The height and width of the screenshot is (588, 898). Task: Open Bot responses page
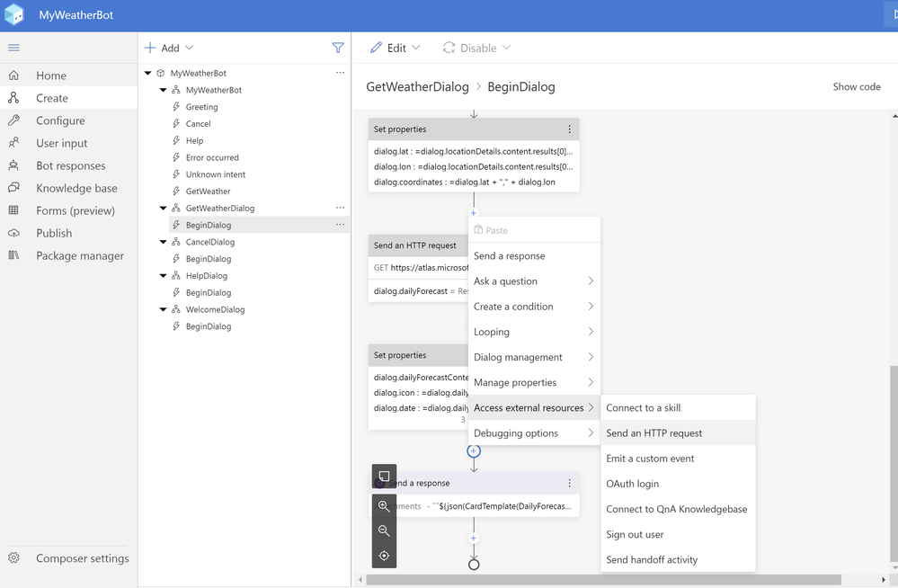(68, 165)
